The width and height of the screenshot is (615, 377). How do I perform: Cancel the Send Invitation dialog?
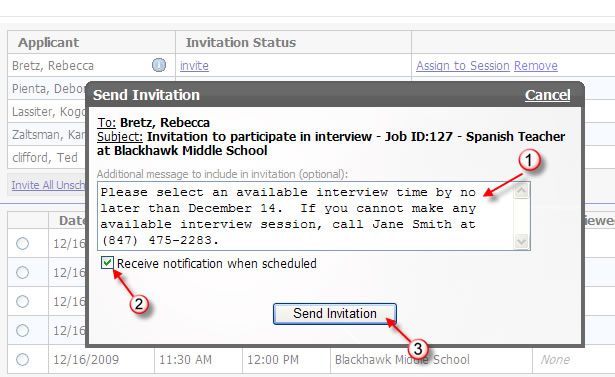coord(548,95)
